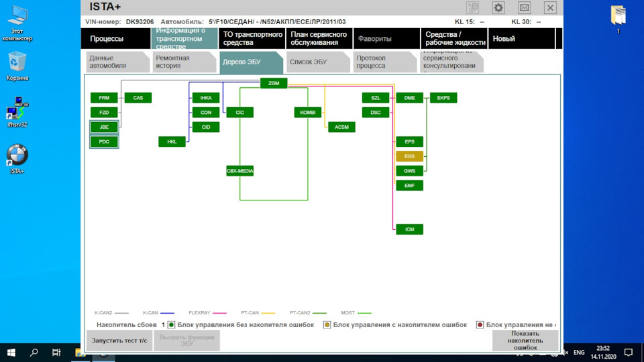Screen dimensions: 644x362
Task: Click the Windows search magnifier icon
Action: [34, 352]
